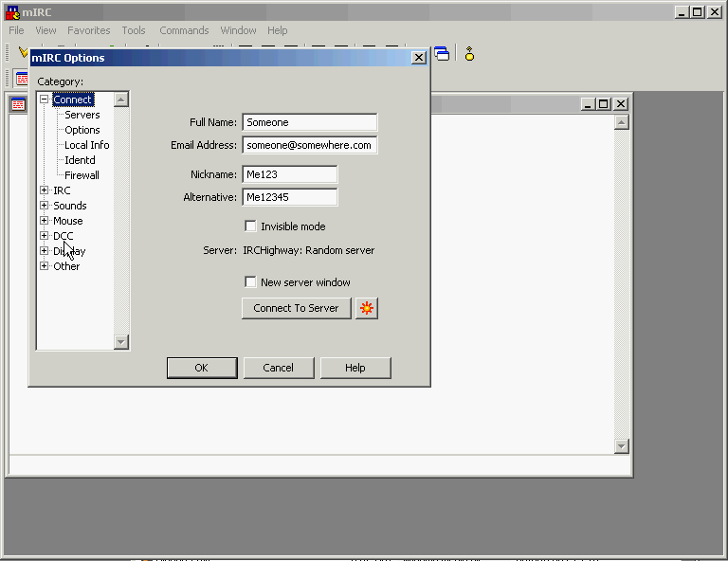Image resolution: width=728 pixels, height=561 pixels.
Task: Expand the Mouse category plus box
Action: (45, 220)
